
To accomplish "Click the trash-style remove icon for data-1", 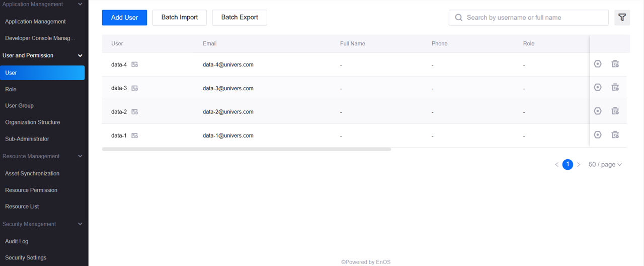I will [x=615, y=135].
